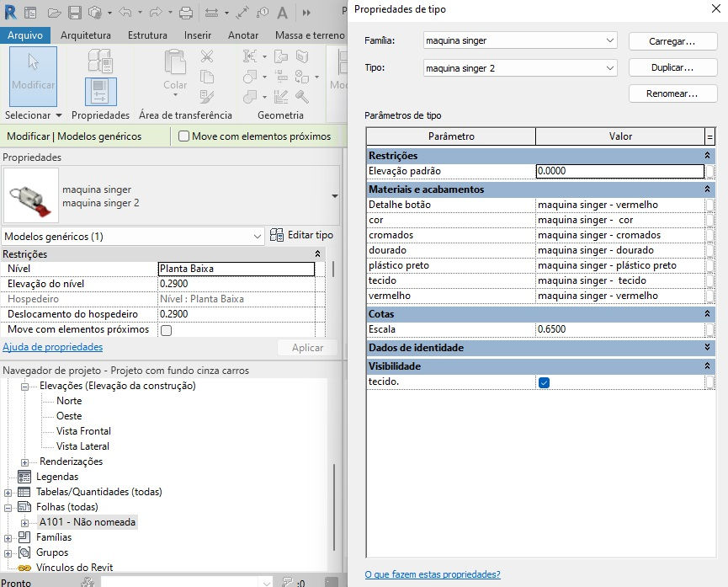Screen dimensions: 728x587
Task: Click the Propriedades ribbon icon
Action: tap(101, 92)
